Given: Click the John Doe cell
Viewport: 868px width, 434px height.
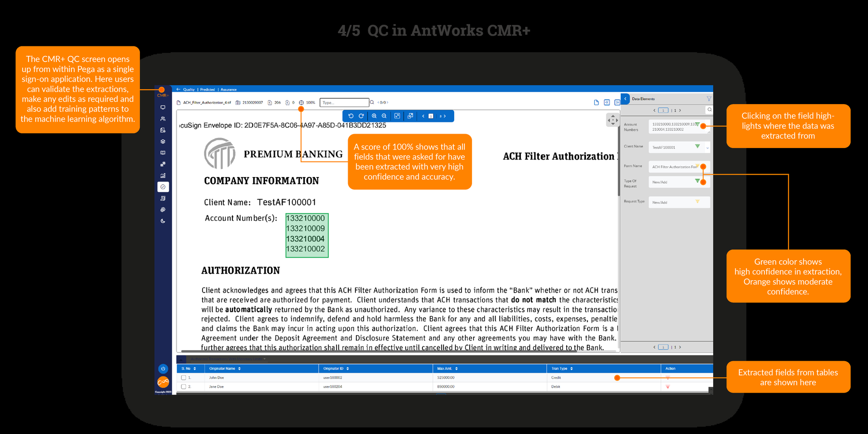Looking at the screenshot, I should [217, 378].
